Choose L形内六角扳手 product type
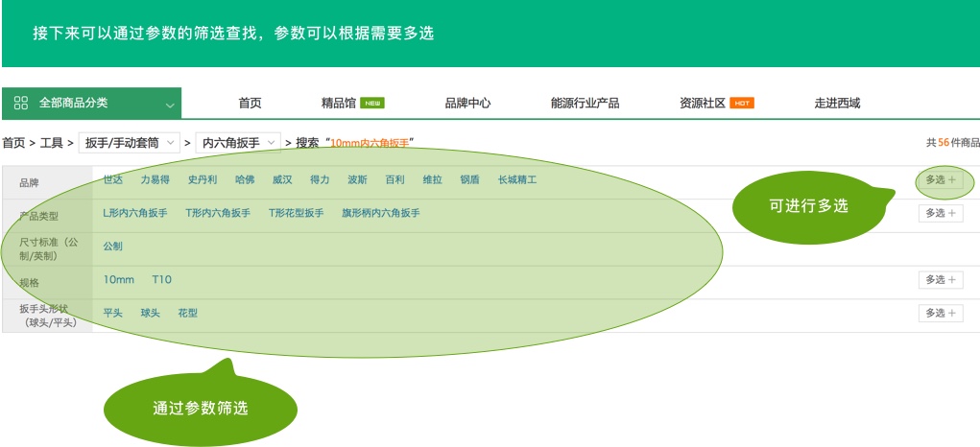The width and height of the screenshot is (980, 447). (135, 213)
